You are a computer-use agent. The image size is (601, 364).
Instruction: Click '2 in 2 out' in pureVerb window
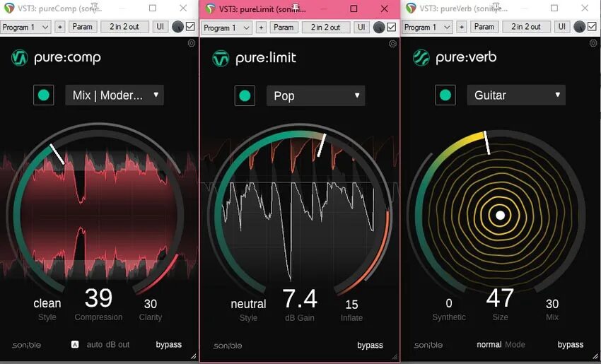click(x=526, y=27)
